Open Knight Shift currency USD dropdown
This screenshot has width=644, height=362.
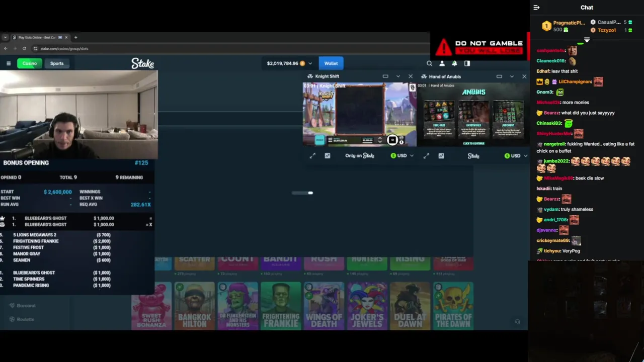[x=402, y=156]
